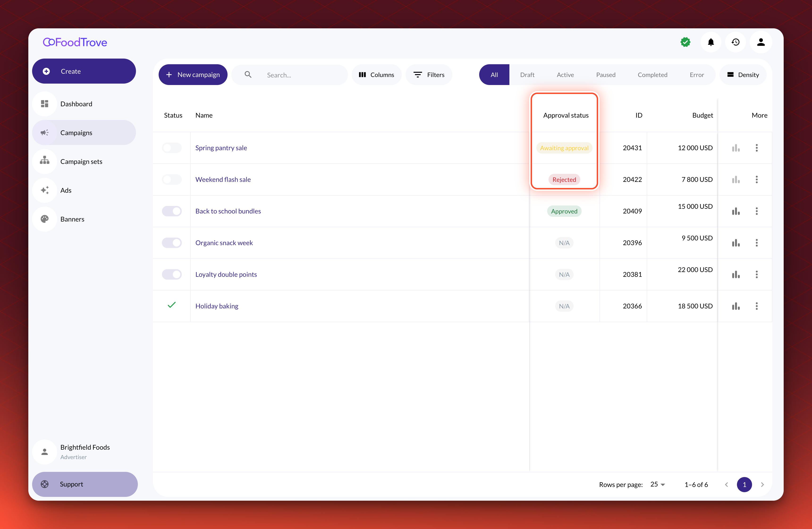812x529 pixels.
Task: Open the notifications bell
Action: 711,42
